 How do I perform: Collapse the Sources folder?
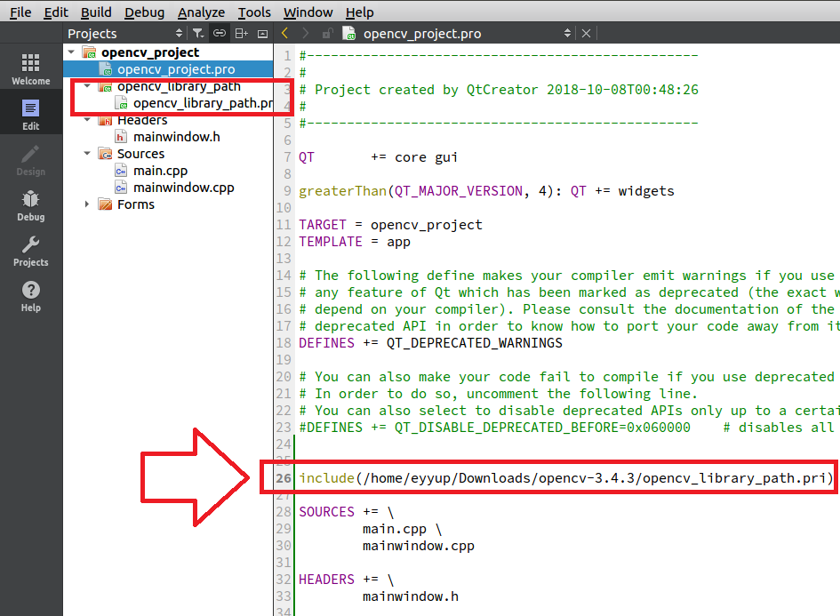click(87, 153)
